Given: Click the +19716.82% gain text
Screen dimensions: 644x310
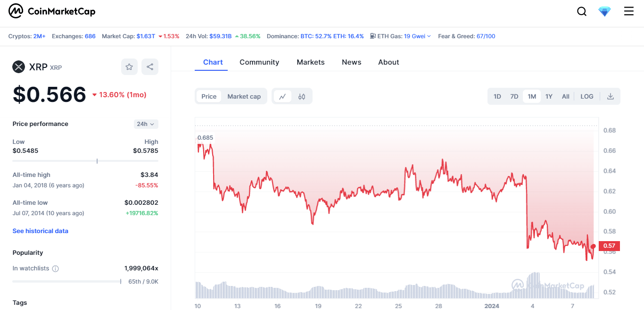Looking at the screenshot, I should 142,213.
